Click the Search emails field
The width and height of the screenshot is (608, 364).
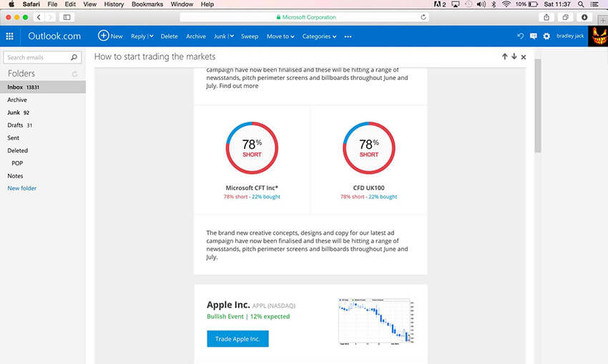pos(37,57)
